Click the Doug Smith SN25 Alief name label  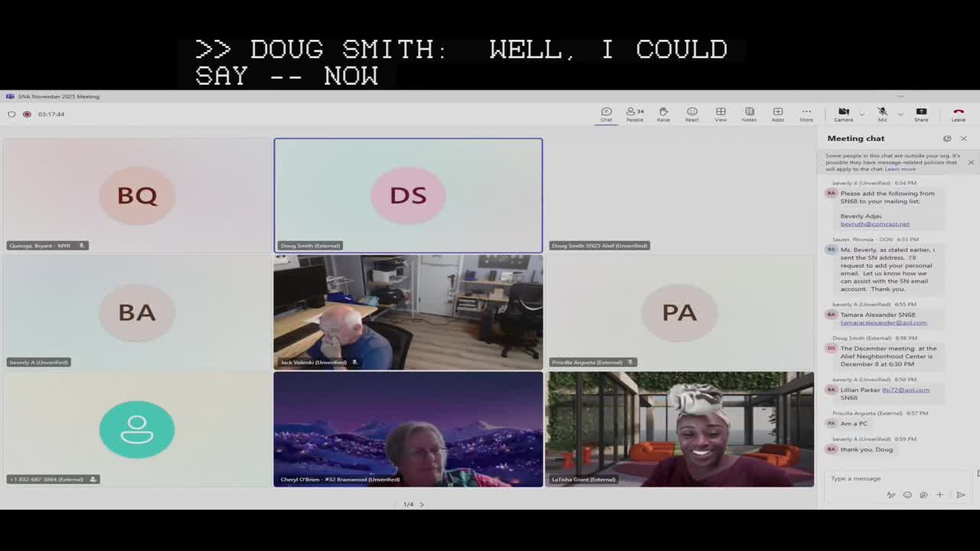click(x=599, y=246)
